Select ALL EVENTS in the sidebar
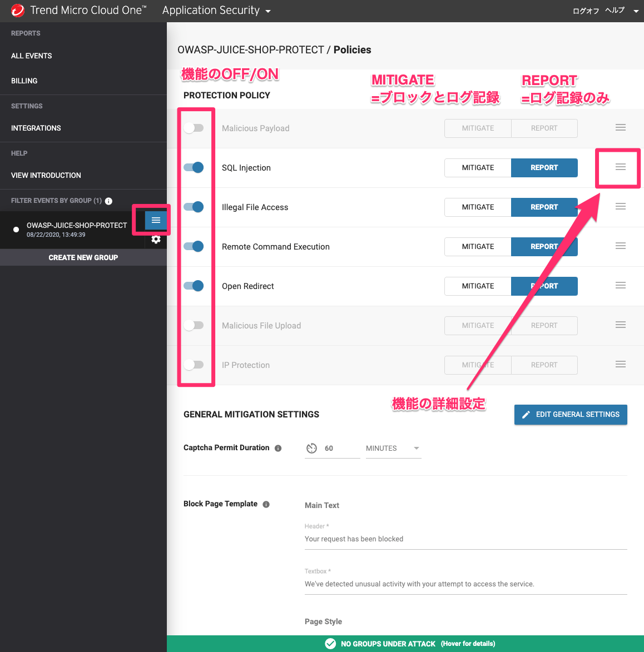This screenshot has width=644, height=652. pos(31,56)
